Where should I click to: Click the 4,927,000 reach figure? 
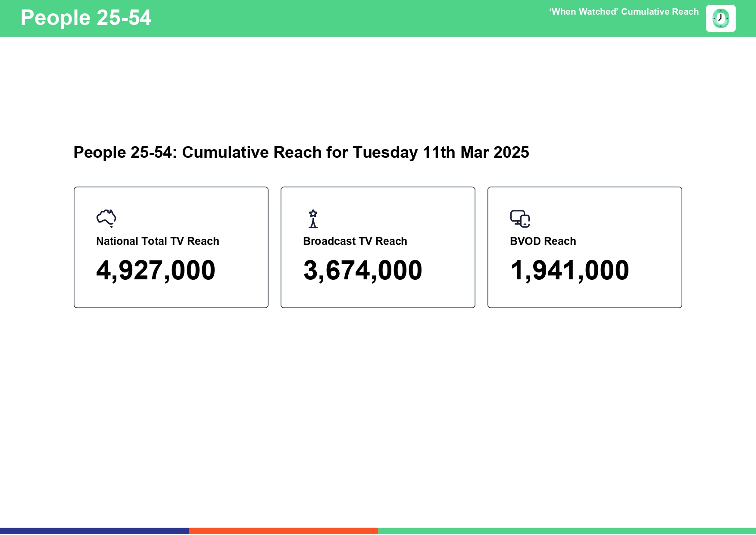pos(156,270)
